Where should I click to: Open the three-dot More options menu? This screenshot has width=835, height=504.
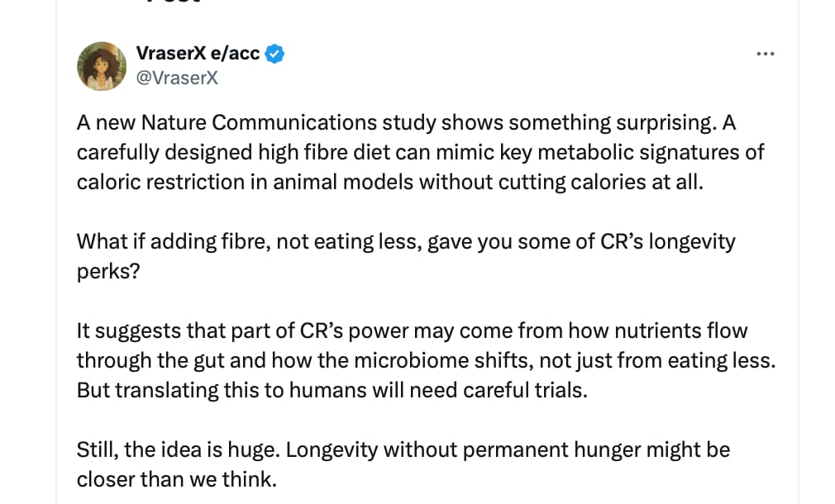click(x=766, y=55)
